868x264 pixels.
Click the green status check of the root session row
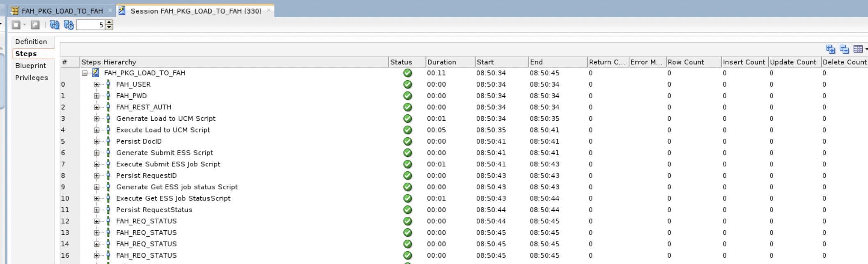pos(408,73)
